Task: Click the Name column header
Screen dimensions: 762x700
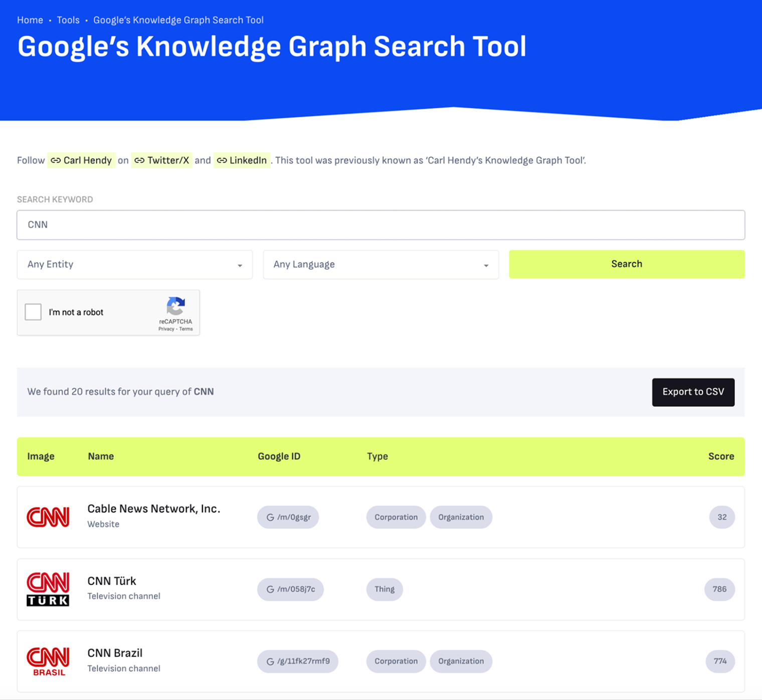Action: click(x=101, y=456)
